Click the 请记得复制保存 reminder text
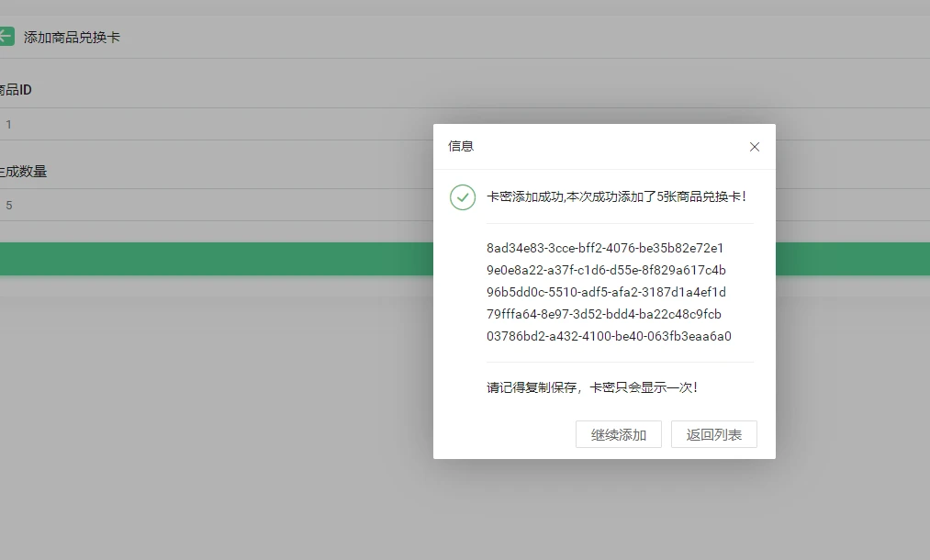Viewport: 930px width, 560px height. pos(592,387)
